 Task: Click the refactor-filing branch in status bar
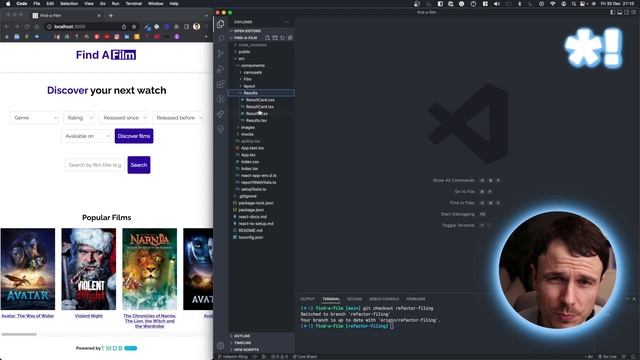(x=233, y=357)
